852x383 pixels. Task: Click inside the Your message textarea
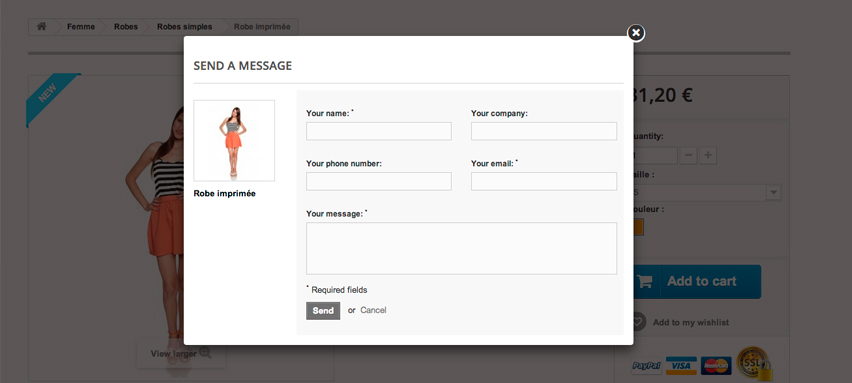pos(461,248)
